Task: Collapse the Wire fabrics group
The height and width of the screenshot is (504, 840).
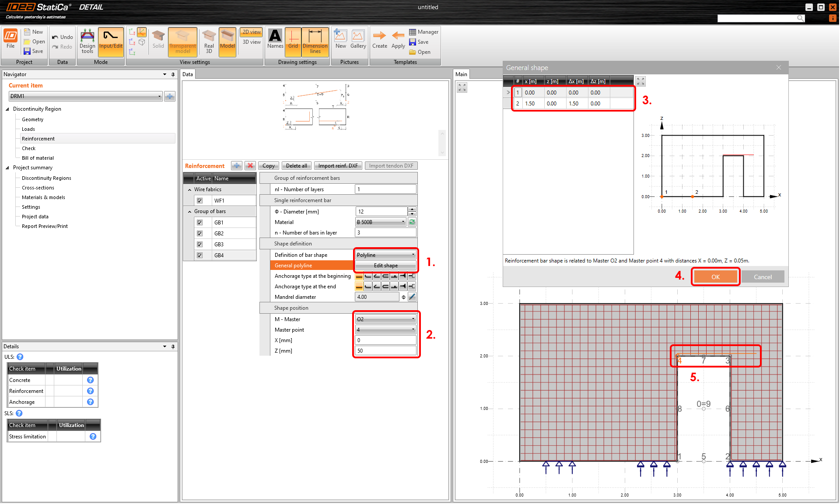Action: (189, 190)
